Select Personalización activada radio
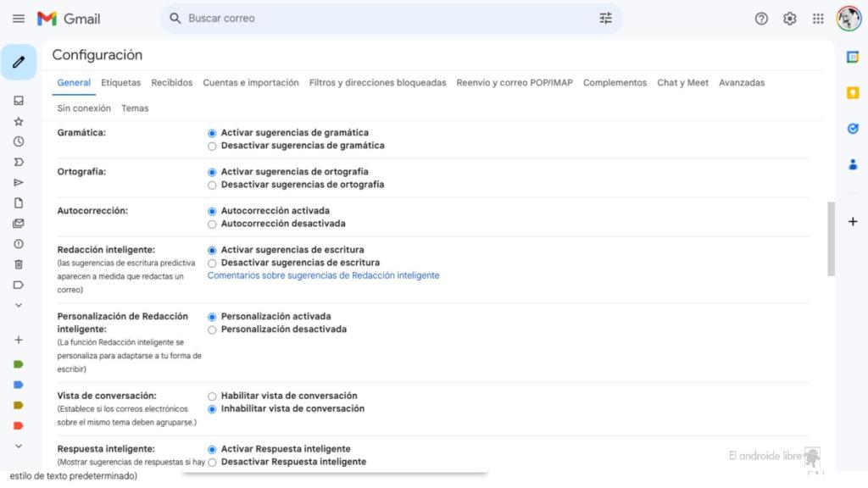 pyautogui.click(x=212, y=317)
